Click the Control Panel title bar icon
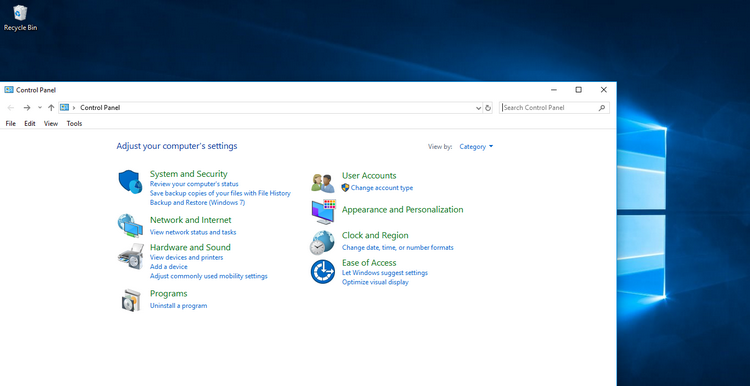 coord(9,89)
